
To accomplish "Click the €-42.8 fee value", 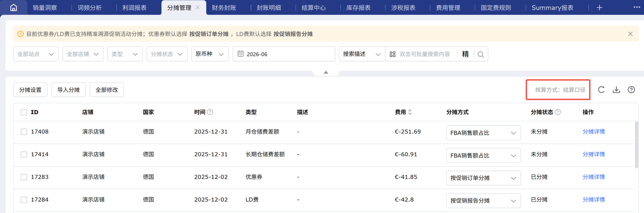I will click(405, 199).
